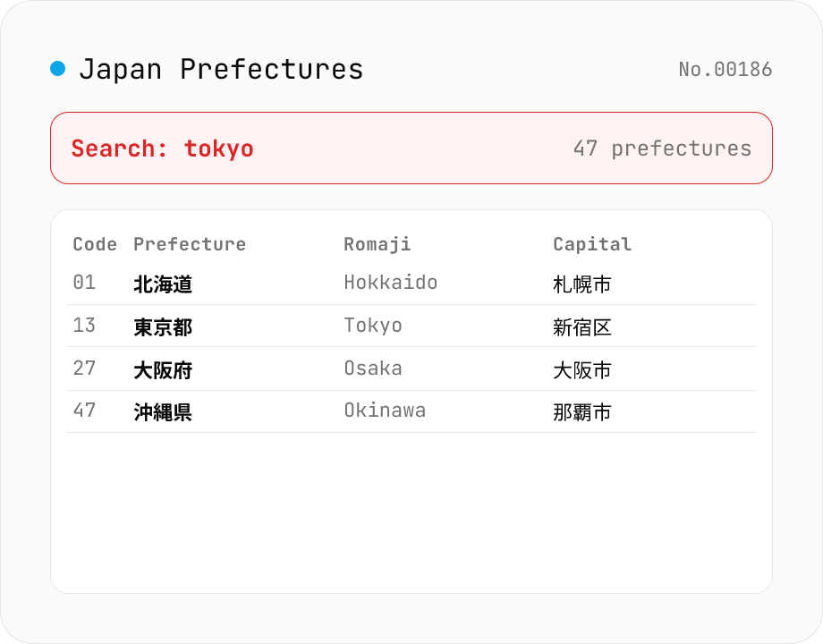Click the search field containing tokyo
The image size is (823, 644).
tap(411, 148)
